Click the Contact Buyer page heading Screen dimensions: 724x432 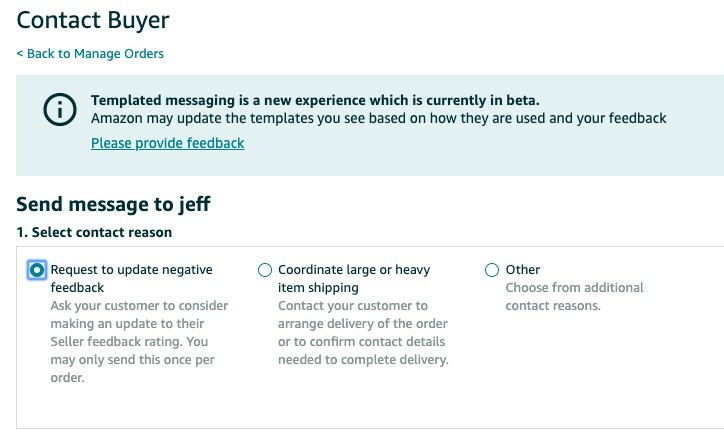(93, 20)
